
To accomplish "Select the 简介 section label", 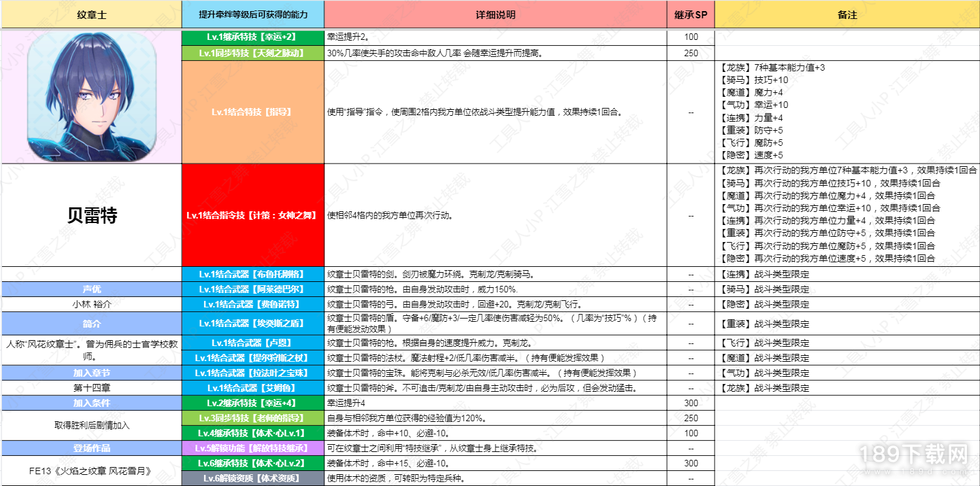I will pyautogui.click(x=92, y=324).
